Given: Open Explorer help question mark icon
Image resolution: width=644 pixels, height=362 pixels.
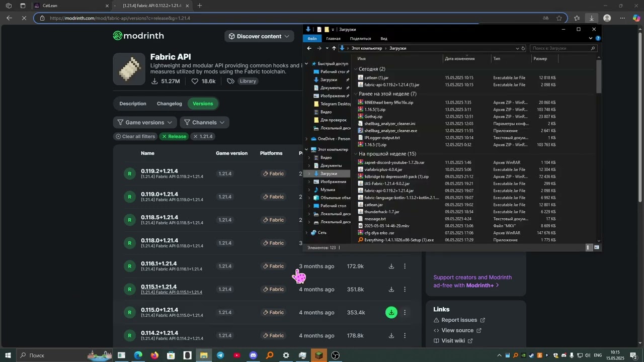Looking at the screenshot, I should pos(598,38).
